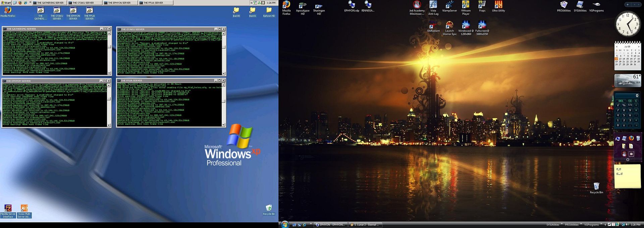The image size is (644, 228).
Task: Switch to Lunar 2 - Eternal taskbar button
Action: 365,225
